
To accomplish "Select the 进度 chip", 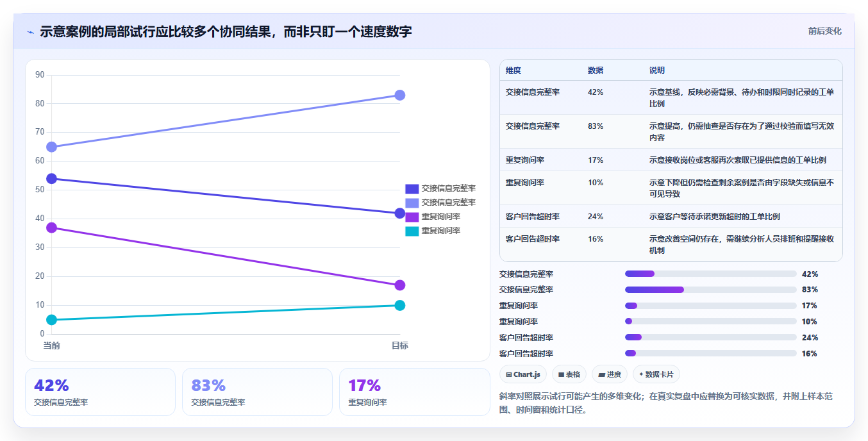I will click(610, 374).
